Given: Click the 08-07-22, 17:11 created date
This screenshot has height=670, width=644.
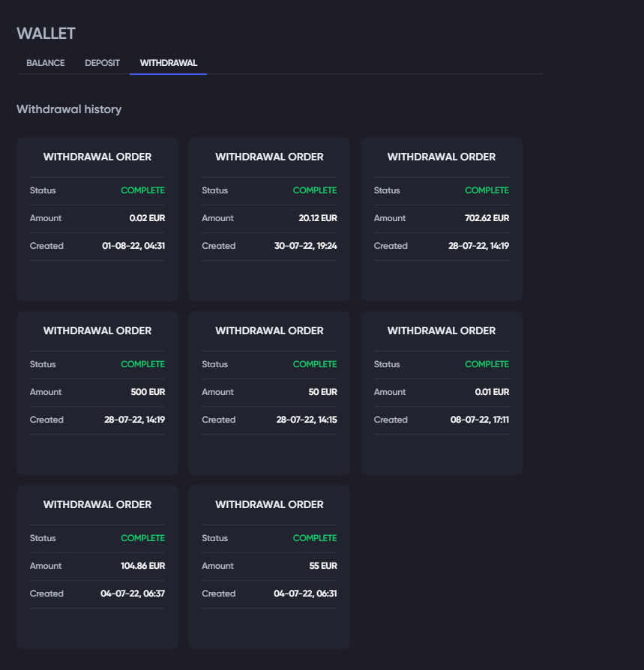Looking at the screenshot, I should [479, 420].
